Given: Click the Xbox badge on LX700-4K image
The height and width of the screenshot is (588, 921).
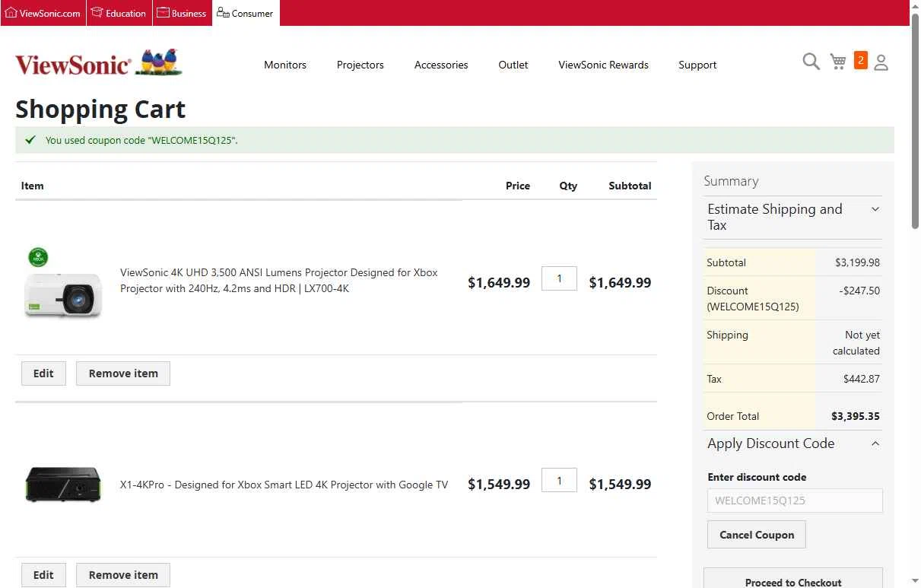Looking at the screenshot, I should pos(38,257).
